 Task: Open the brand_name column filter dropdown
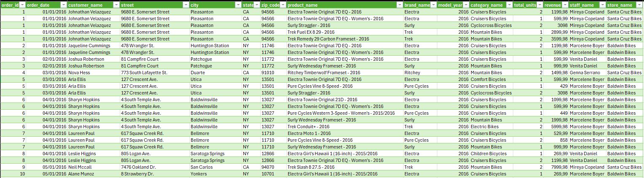pyautogui.click(x=433, y=5)
